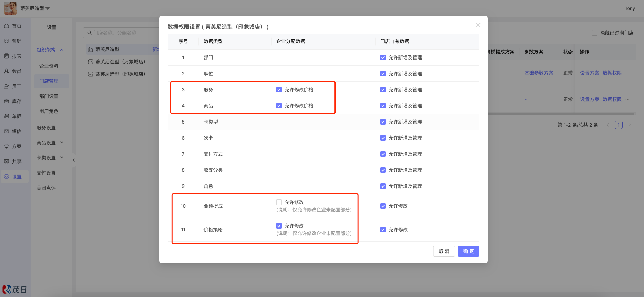
Task: Open 营销 marketing icon in sidebar
Action: (x=6, y=41)
